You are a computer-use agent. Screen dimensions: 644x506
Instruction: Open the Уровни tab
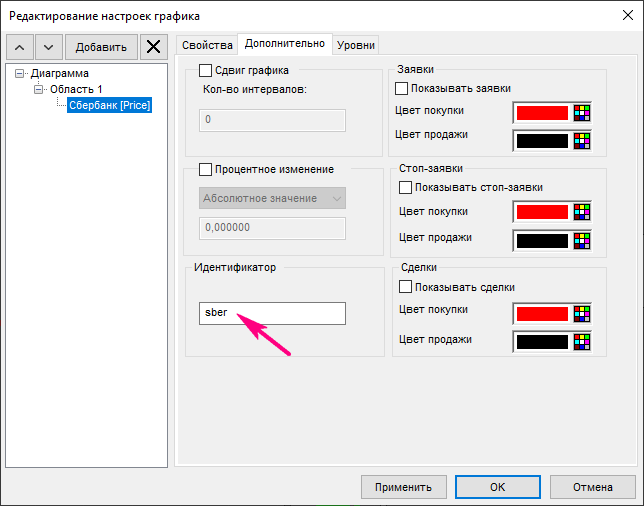[357, 45]
